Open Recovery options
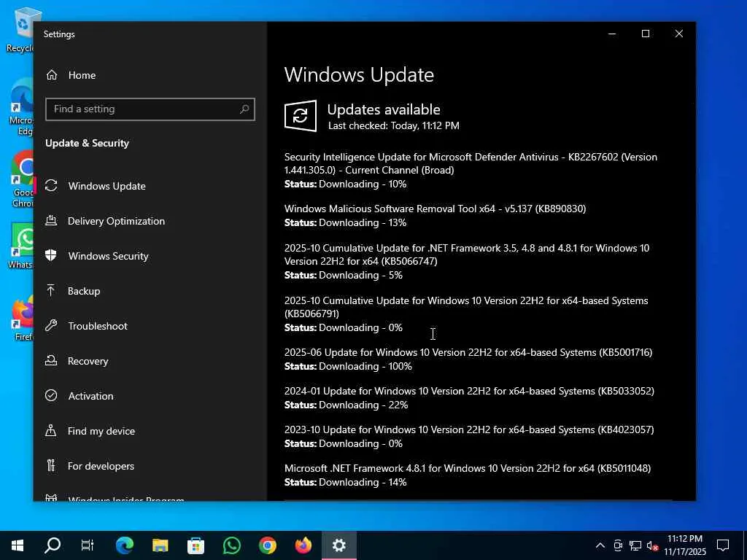This screenshot has width=747, height=560. [x=88, y=361]
